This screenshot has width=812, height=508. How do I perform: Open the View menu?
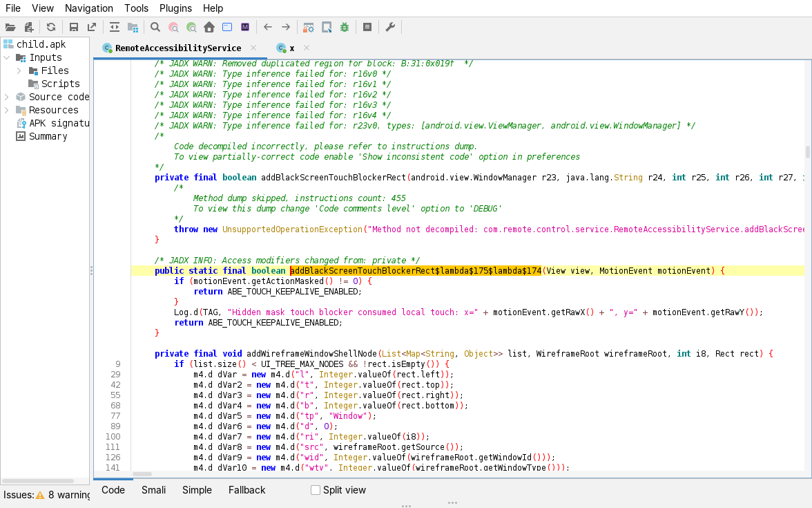[x=43, y=8]
